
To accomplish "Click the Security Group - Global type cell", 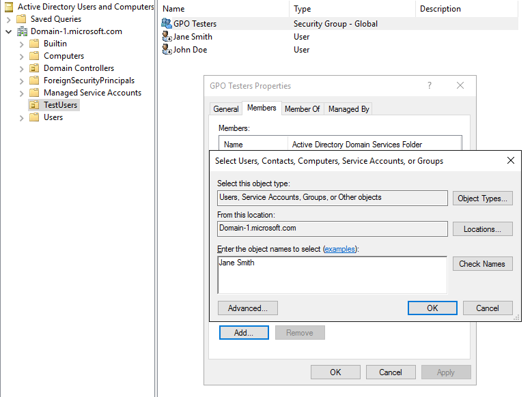I will click(x=335, y=24).
